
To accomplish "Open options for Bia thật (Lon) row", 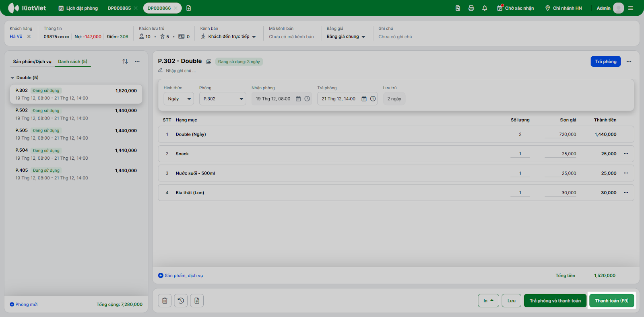I will pos(626,193).
